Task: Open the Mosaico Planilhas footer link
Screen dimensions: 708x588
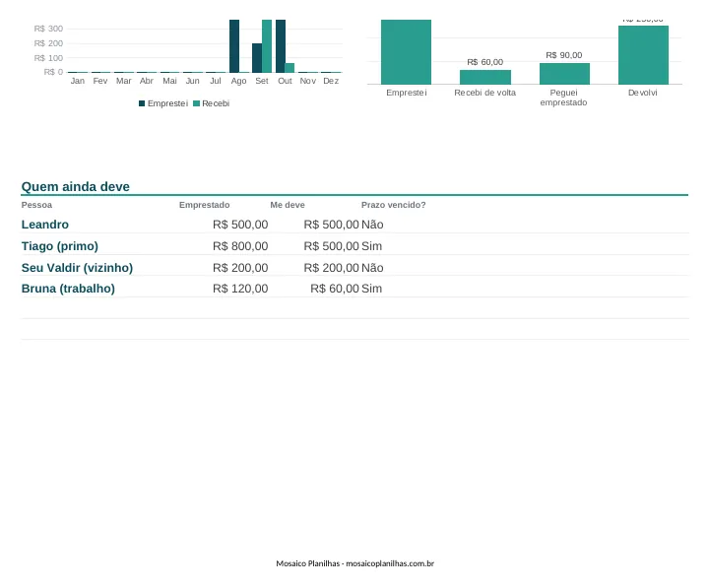Action: click(354, 563)
